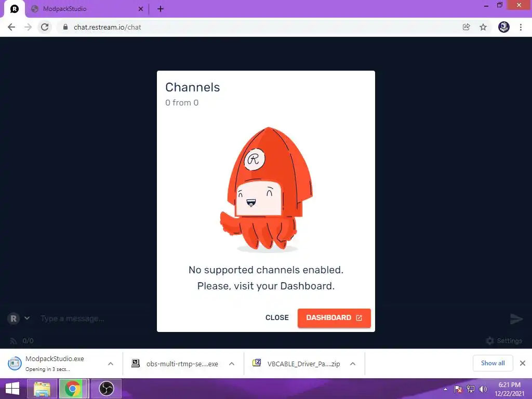
Task: Open ModpackStudio.exe download item
Action: pyautogui.click(x=54, y=363)
